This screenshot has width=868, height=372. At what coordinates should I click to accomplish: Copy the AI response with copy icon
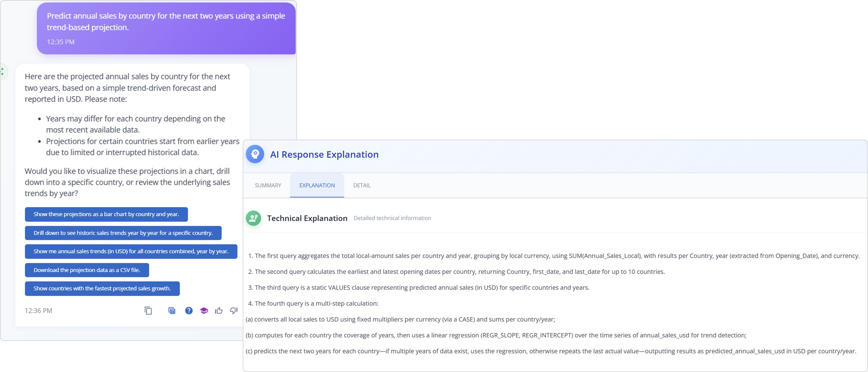tap(148, 311)
